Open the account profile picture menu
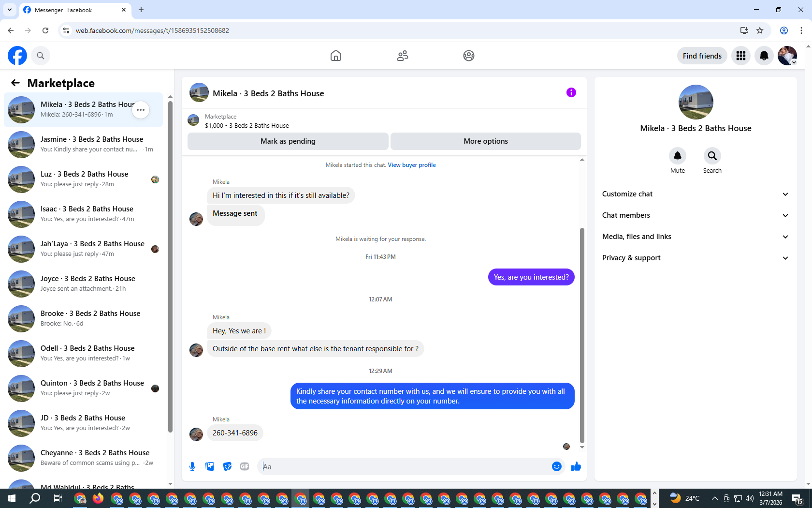Screen dimensions: 812x508 tap(787, 56)
